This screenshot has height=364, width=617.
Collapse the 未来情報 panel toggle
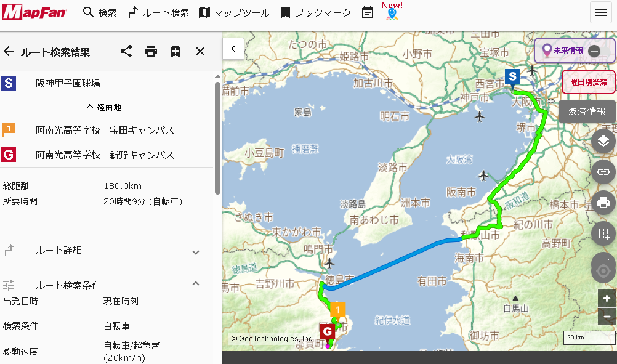[x=594, y=51]
